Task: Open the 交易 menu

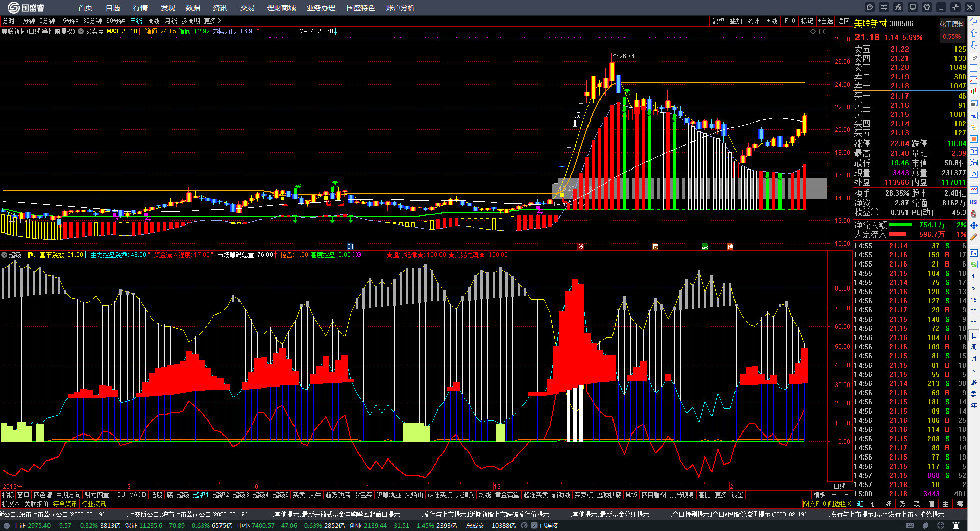Action: coord(248,8)
